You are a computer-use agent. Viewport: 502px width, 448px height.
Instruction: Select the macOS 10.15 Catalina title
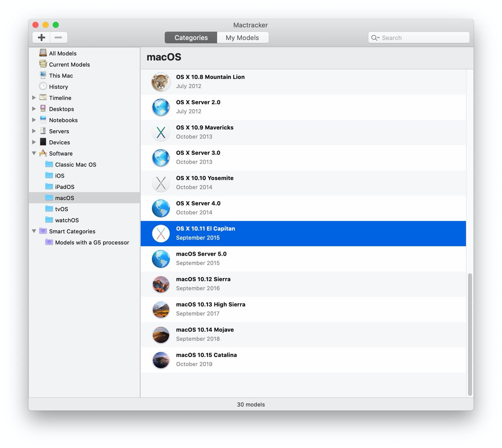tap(206, 355)
